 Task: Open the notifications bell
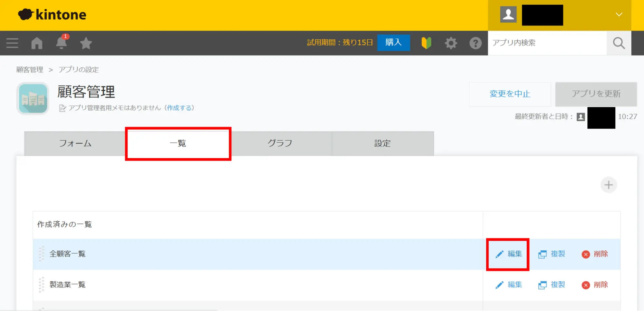point(61,43)
